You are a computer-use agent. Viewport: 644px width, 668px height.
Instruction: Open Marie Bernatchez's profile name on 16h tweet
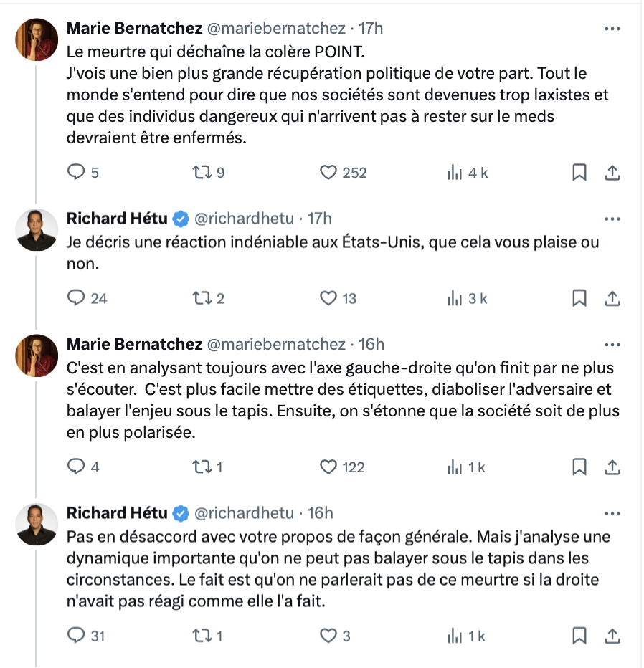pyautogui.click(x=134, y=344)
